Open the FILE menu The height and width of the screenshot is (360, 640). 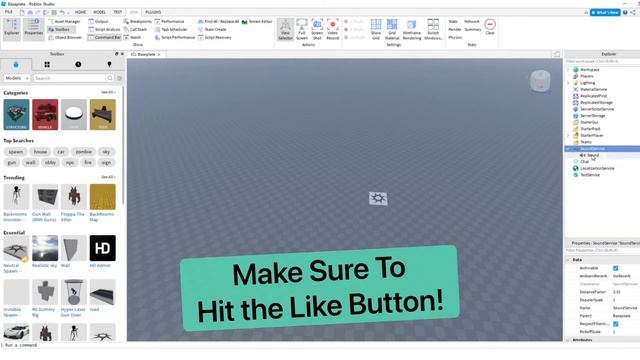(9, 12)
